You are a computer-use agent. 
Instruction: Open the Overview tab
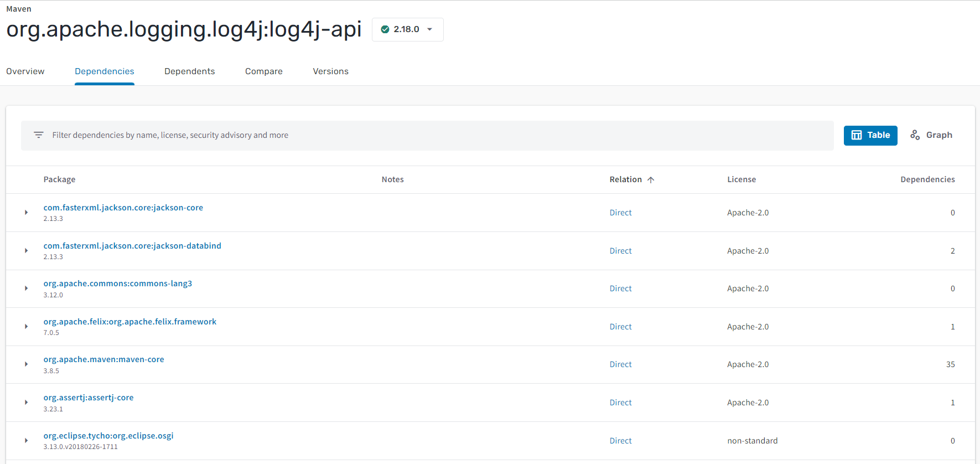[25, 71]
